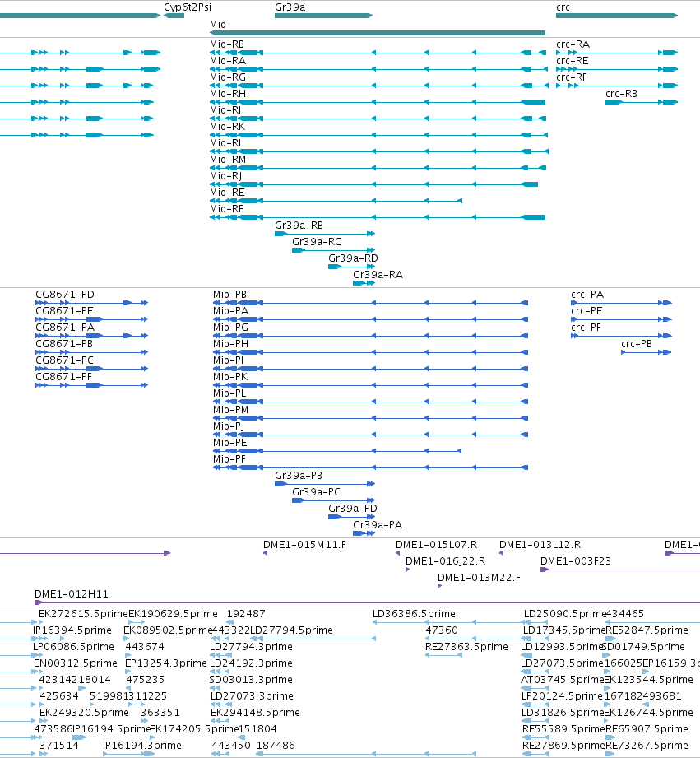700x758 pixels.
Task: Click the Mio-PH protein label
Action: [230, 344]
